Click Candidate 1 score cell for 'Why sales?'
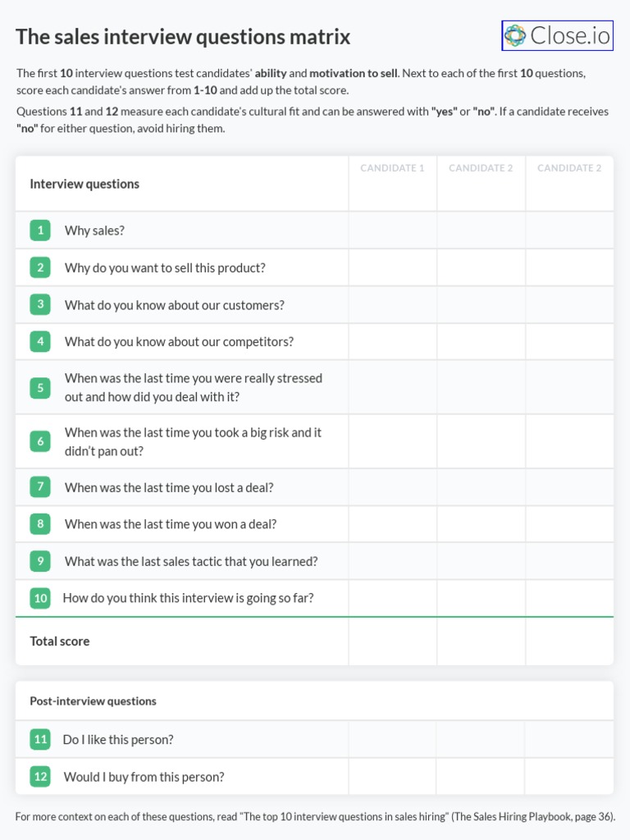The image size is (630, 840). tap(392, 231)
